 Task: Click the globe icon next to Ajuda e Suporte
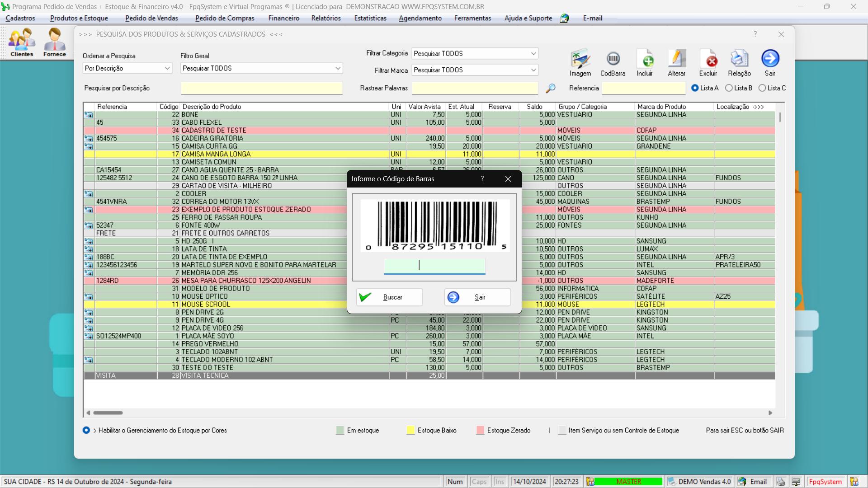coord(565,19)
